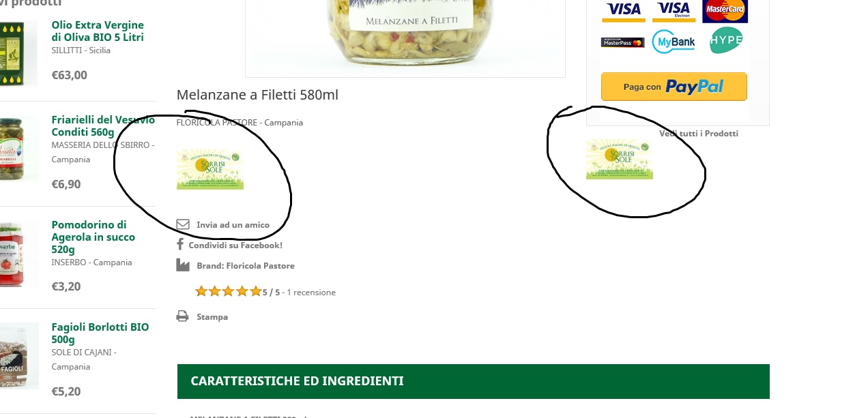
Task: Click the HYPE payment logo
Action: point(726,40)
